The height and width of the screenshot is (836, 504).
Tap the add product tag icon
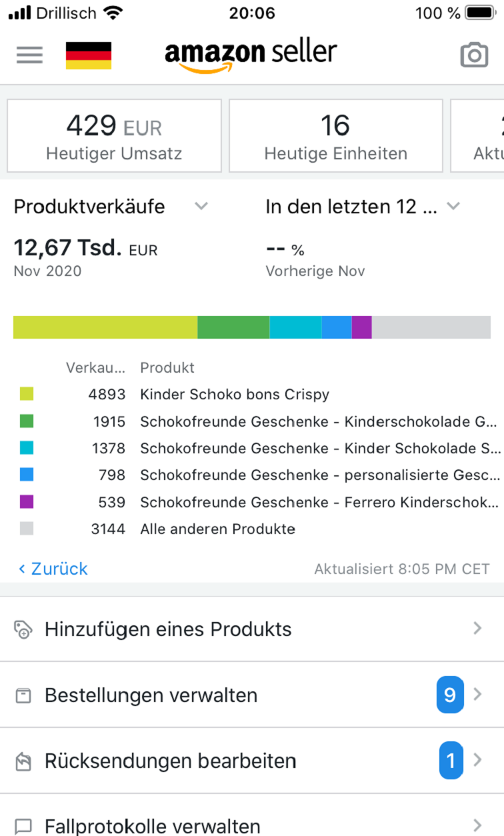pos(23,629)
